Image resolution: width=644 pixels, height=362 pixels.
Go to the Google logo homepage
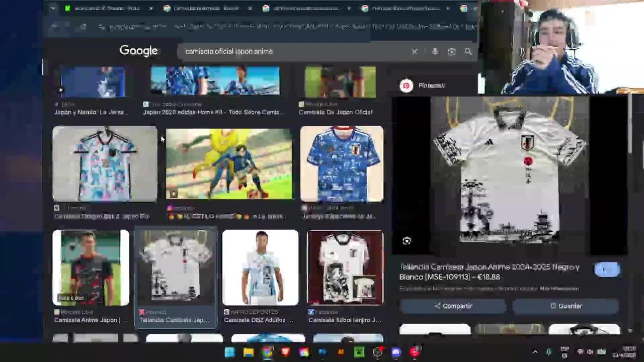138,51
